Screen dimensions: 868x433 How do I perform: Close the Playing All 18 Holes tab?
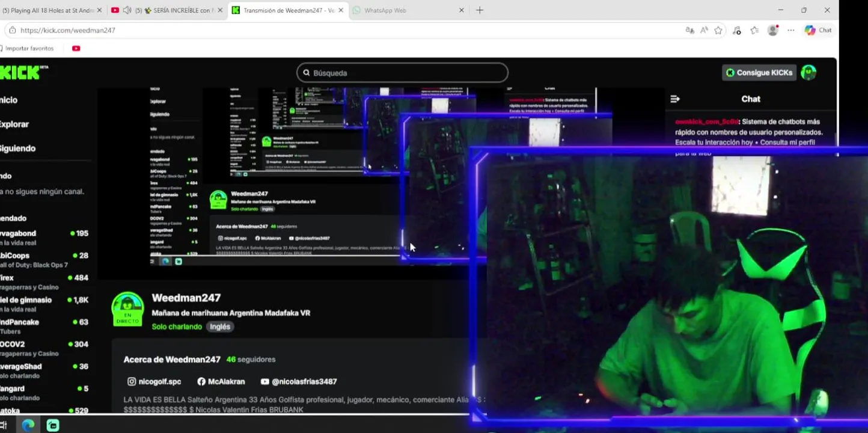(x=99, y=10)
